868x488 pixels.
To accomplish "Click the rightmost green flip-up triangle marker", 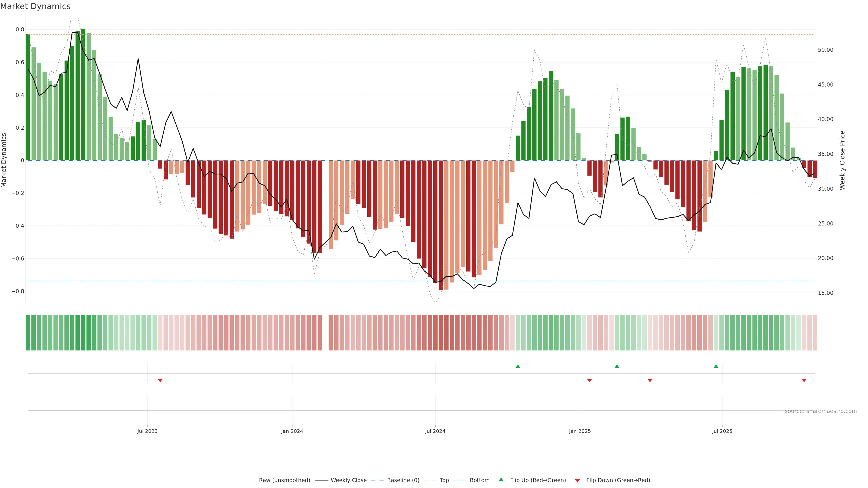I will [716, 366].
